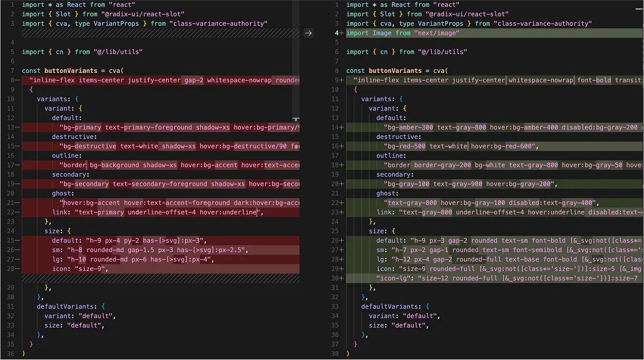The width and height of the screenshot is (644, 360).
Task: Click the hatched placeholder area below removed line 28
Action: [x=160, y=278]
